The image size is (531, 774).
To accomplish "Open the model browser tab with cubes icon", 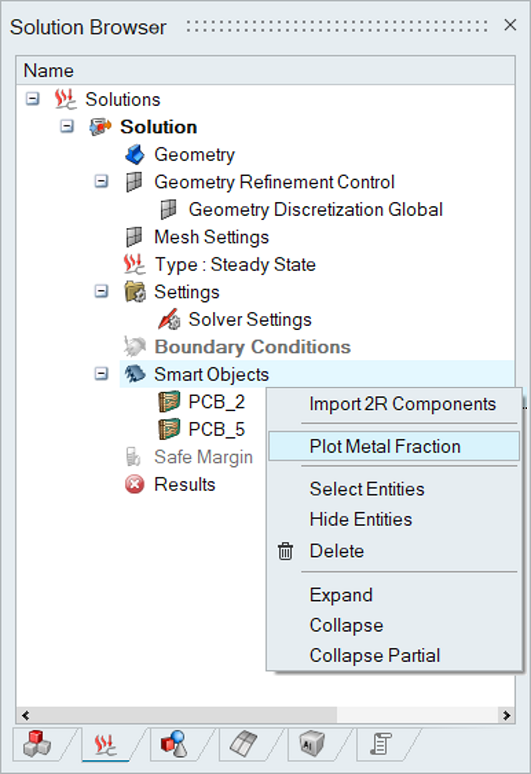I will coord(37,744).
